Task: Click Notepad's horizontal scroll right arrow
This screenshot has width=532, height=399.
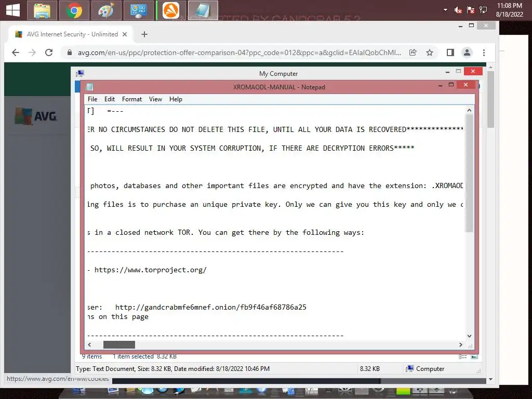Action: (460, 345)
